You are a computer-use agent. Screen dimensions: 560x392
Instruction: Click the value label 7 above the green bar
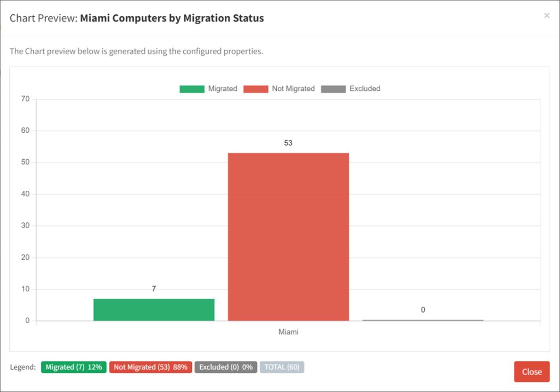pyautogui.click(x=154, y=289)
